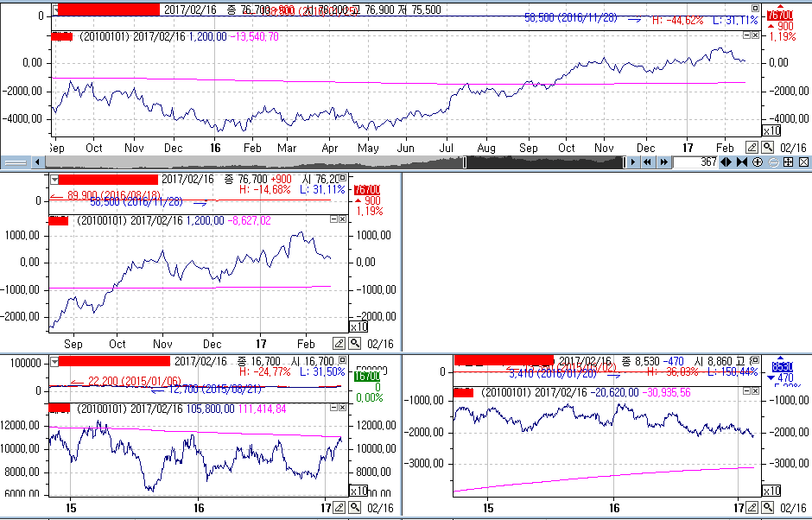812x520 pixels.
Task: Click the circled plus zoom-in icon
Action: point(758,162)
